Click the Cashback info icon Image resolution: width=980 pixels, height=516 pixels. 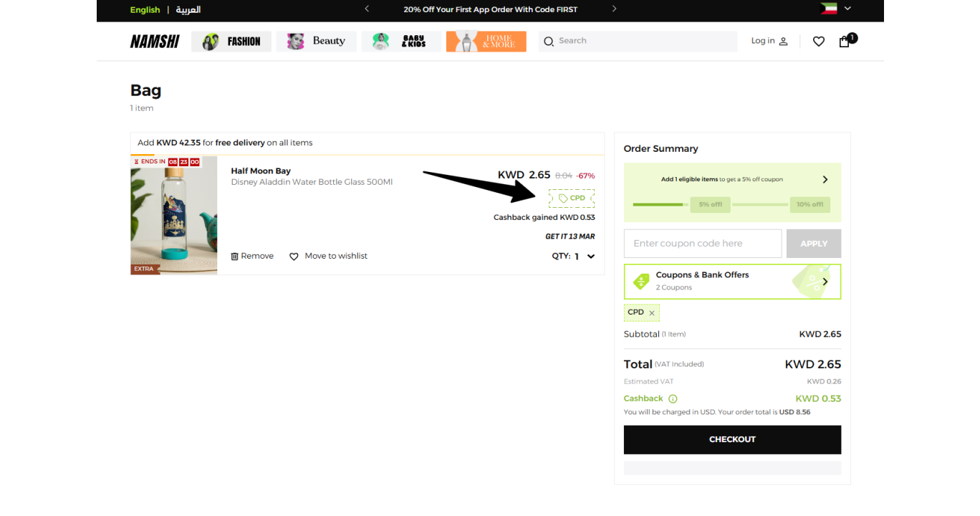673,399
